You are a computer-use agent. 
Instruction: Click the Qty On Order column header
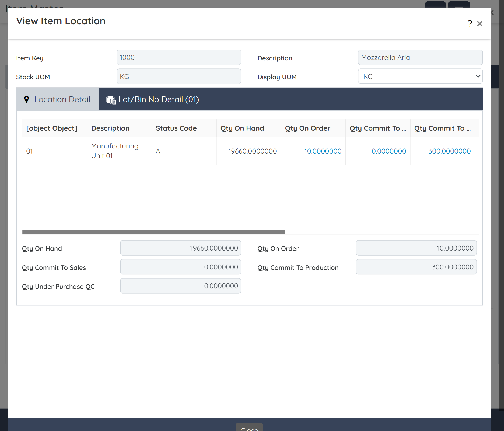[313, 128]
